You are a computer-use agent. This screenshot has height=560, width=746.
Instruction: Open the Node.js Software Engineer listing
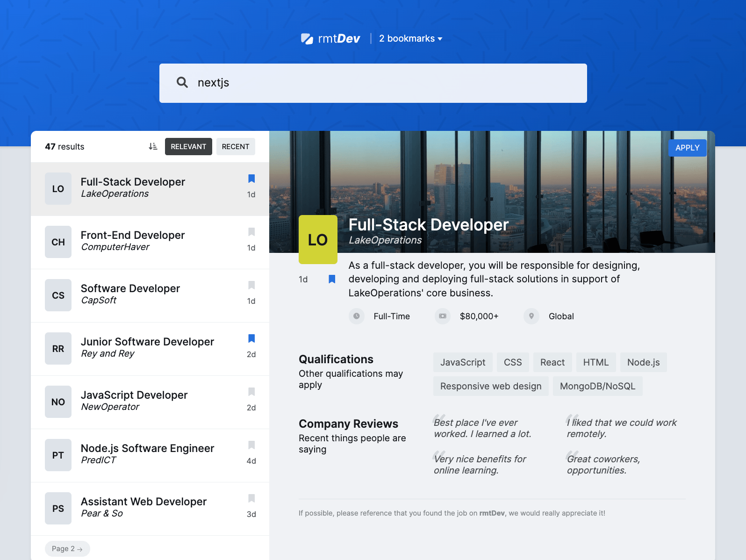[x=150, y=455]
